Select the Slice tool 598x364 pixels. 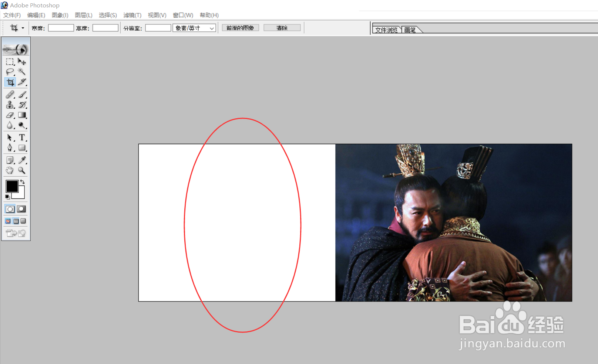click(x=22, y=82)
